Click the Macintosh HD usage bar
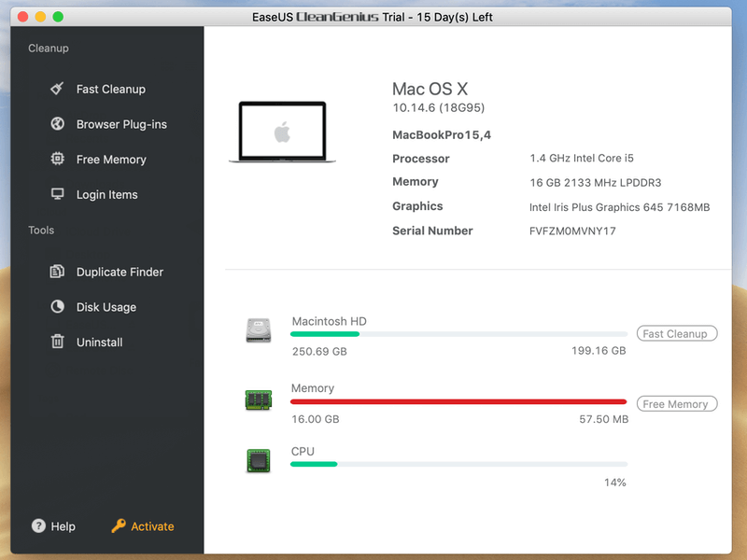Image resolution: width=747 pixels, height=560 pixels. 458,334
